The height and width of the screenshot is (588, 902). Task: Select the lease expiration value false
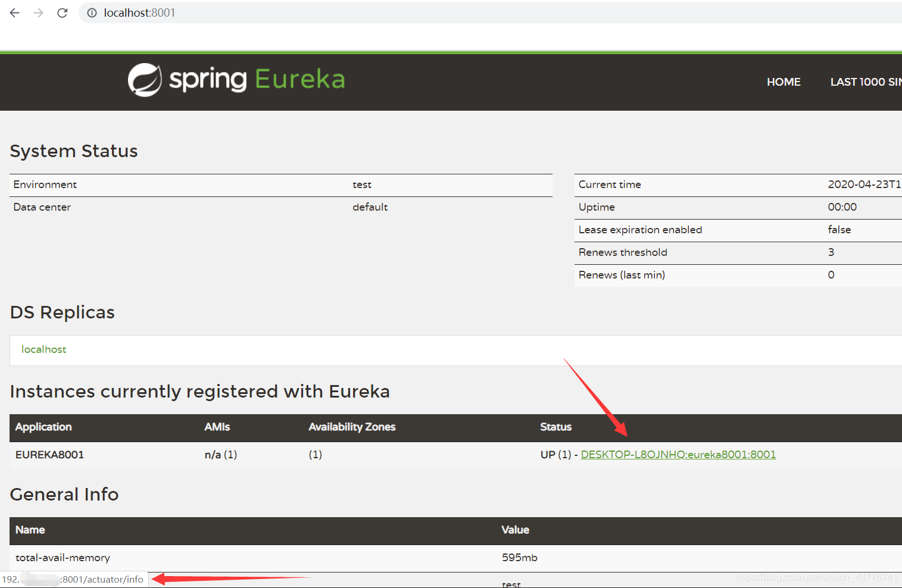[x=839, y=230]
